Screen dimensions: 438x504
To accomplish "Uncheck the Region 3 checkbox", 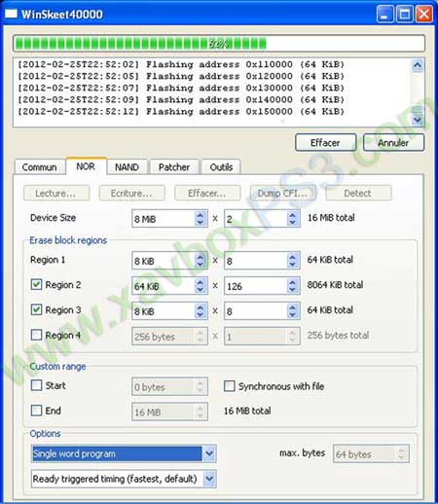I will click(36, 309).
